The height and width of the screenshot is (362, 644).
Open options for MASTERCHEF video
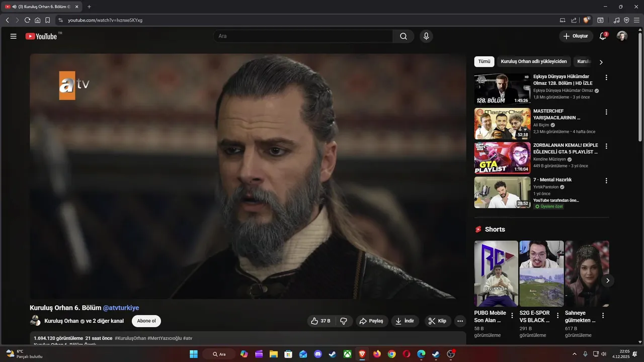click(606, 112)
